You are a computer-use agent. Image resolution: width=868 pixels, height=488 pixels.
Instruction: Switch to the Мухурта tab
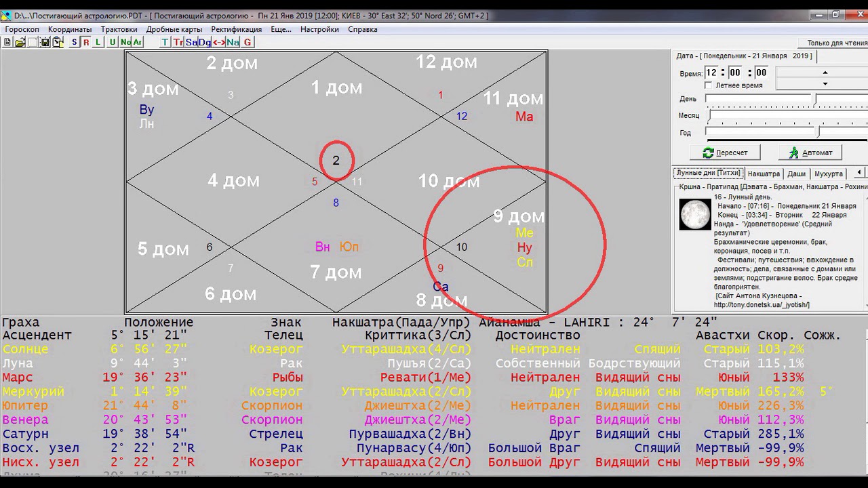(829, 174)
